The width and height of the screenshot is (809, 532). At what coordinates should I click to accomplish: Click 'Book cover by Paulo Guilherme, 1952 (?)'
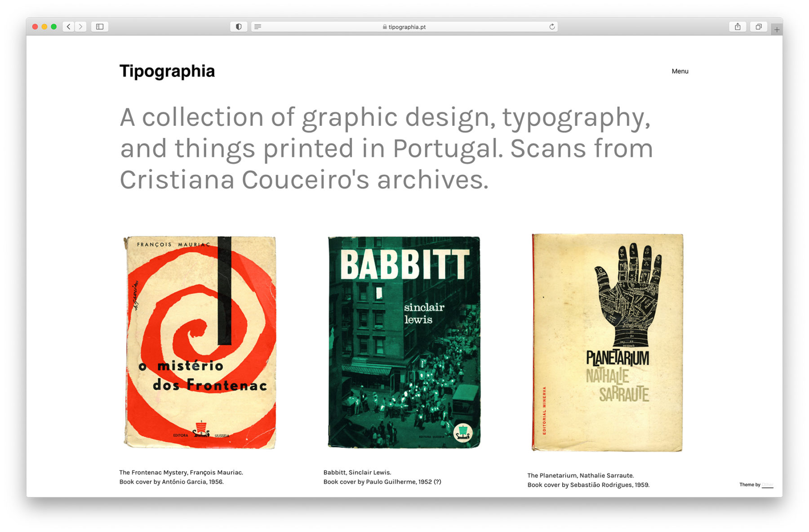(382, 482)
